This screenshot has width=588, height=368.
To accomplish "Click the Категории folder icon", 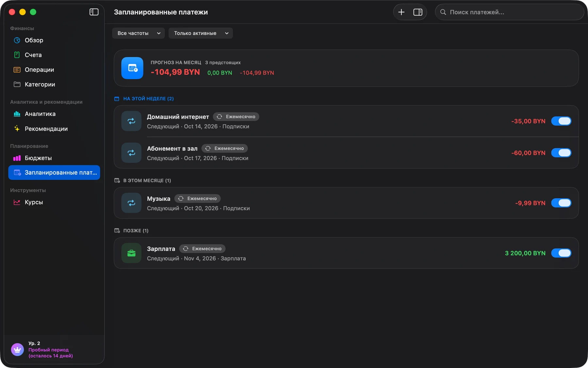I will coord(17,84).
